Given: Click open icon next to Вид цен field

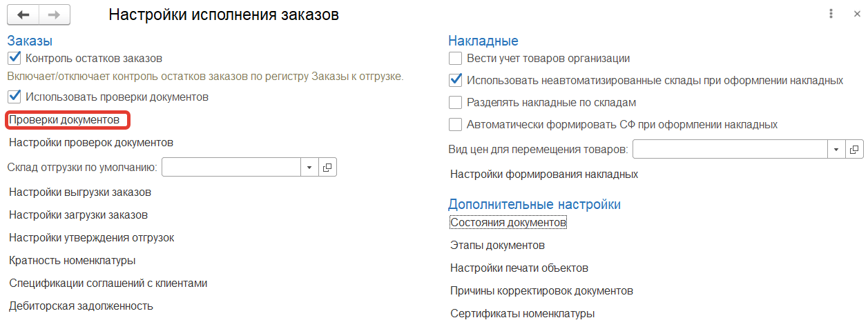Looking at the screenshot, I should pos(854,149).
